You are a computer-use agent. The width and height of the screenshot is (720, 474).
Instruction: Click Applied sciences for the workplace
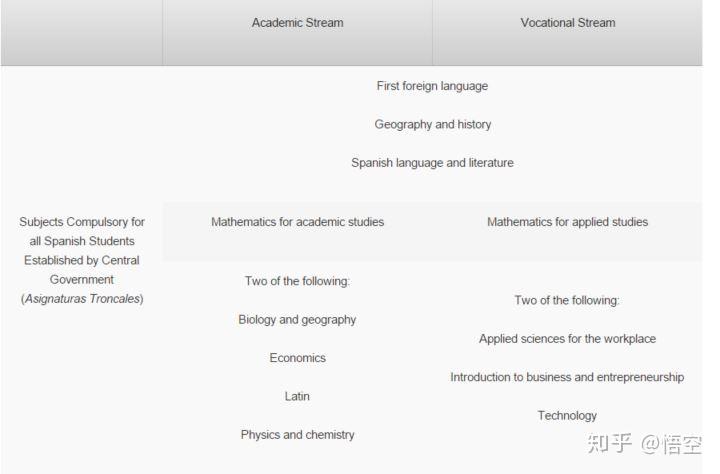click(567, 339)
